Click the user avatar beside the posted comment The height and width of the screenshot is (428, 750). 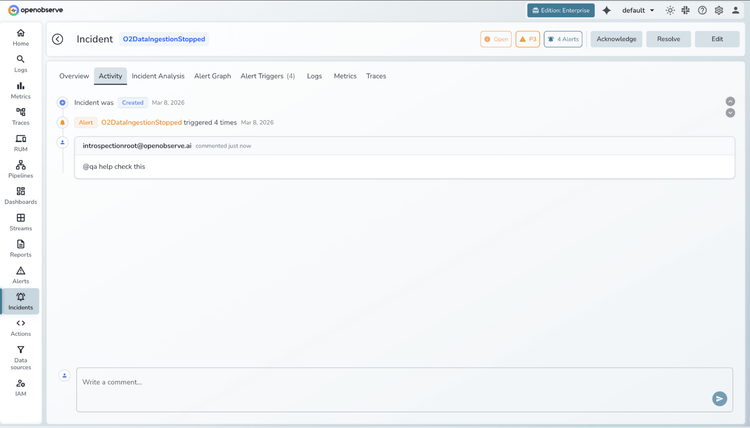(x=62, y=142)
